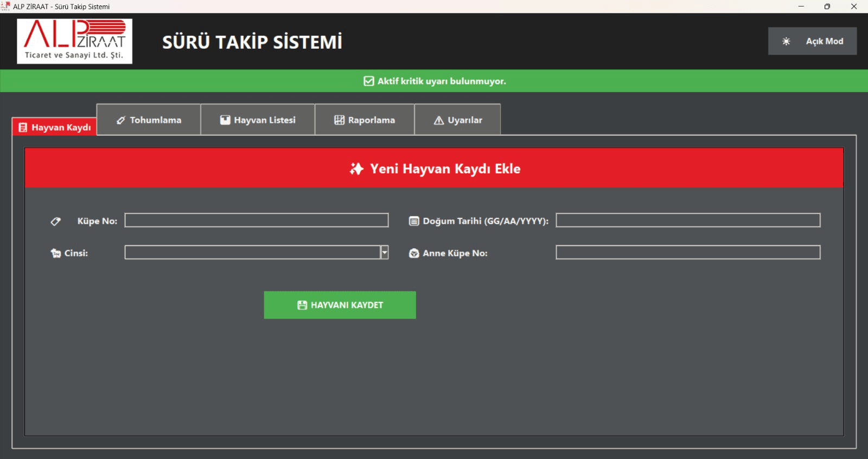
Task: Click into the Anne Küpe No field
Action: (x=688, y=253)
